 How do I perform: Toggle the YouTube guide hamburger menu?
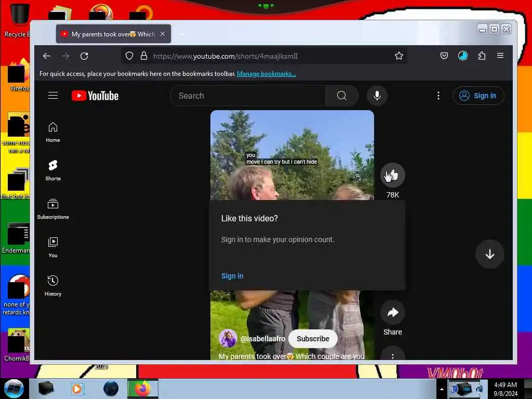point(53,96)
